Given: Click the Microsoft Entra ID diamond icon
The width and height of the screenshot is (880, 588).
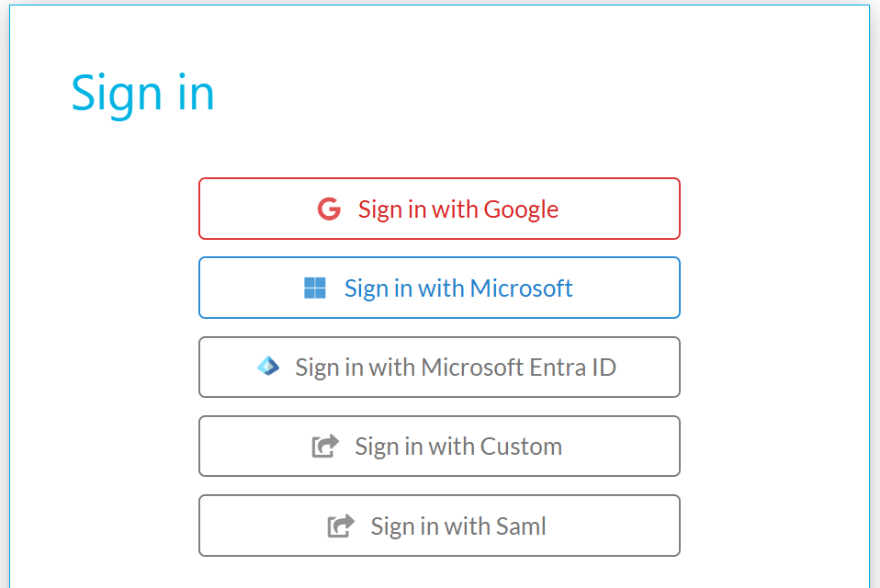Looking at the screenshot, I should pyautogui.click(x=268, y=366).
